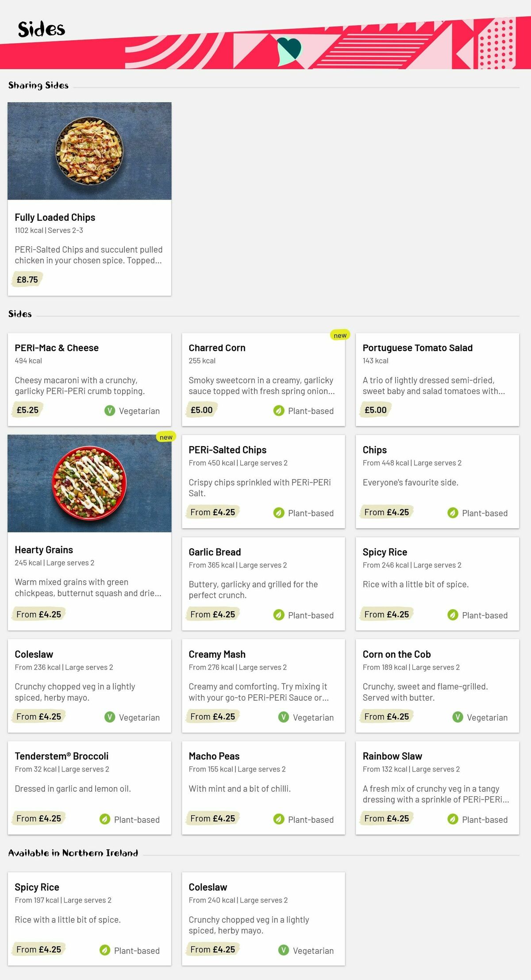531x980 pixels.
Task: Click Plant-based leaf icon on Charred Corn
Action: 279,411
